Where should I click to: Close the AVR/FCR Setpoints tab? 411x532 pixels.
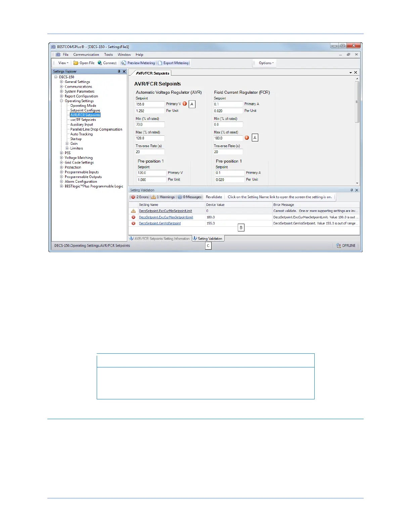point(356,73)
